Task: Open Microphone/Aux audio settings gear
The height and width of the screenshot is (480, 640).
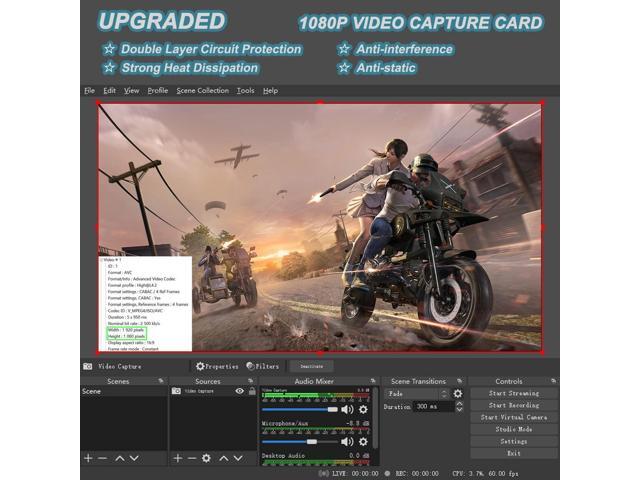Action: pos(363,442)
